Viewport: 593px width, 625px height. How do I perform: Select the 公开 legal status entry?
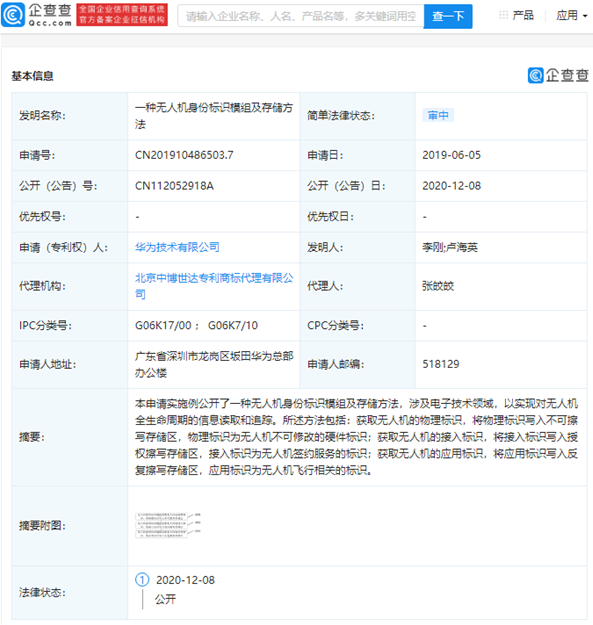tap(165, 599)
